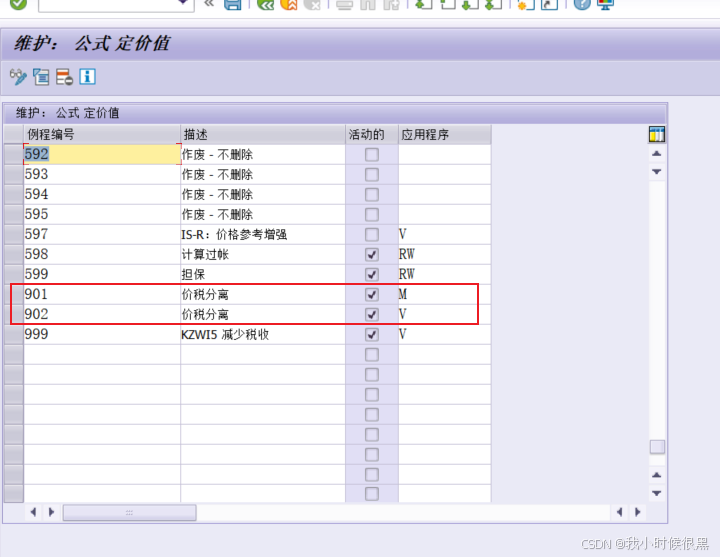The image size is (720, 557).
Task: Click application value 'M' in row 901
Action: [x=403, y=294]
